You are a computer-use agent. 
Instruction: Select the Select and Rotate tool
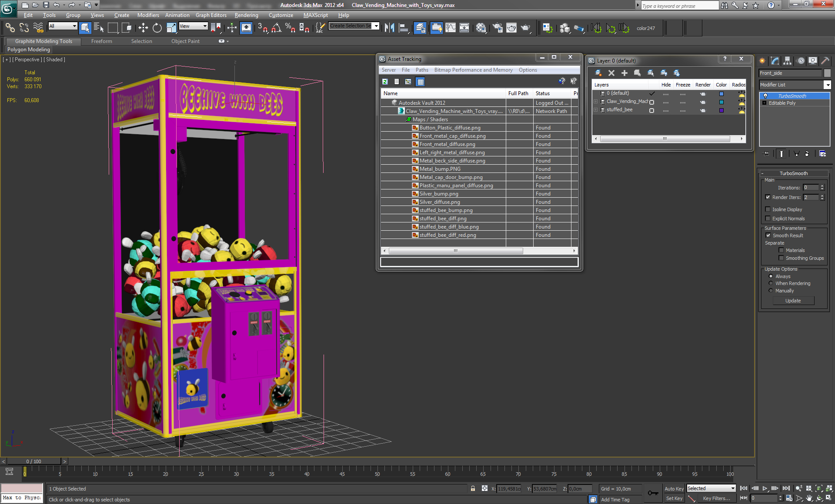(x=157, y=28)
